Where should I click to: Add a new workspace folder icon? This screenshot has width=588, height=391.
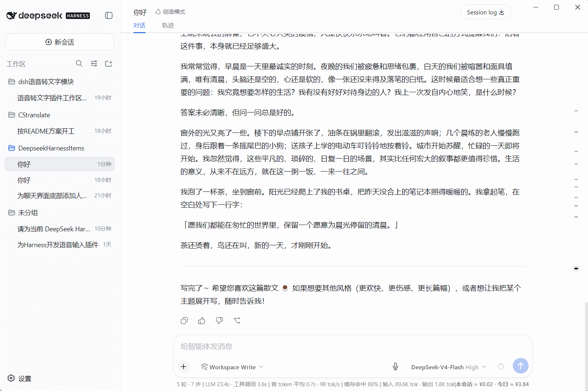point(108,63)
